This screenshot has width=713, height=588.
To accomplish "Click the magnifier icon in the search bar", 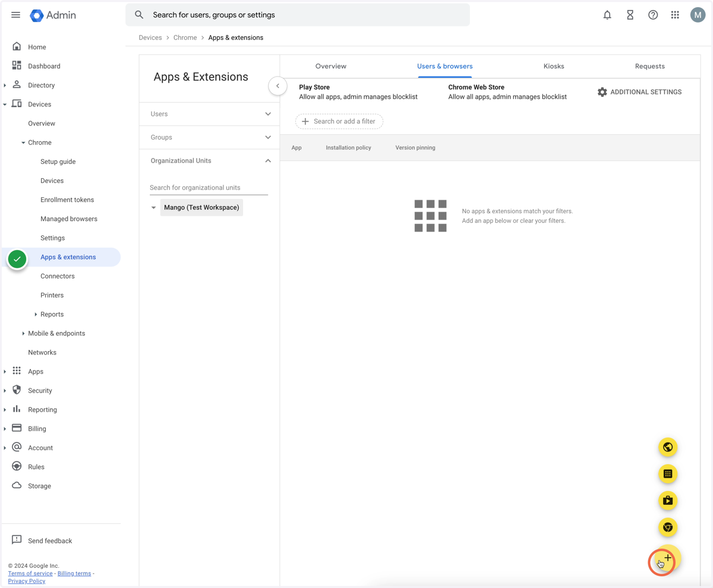I will pos(139,15).
